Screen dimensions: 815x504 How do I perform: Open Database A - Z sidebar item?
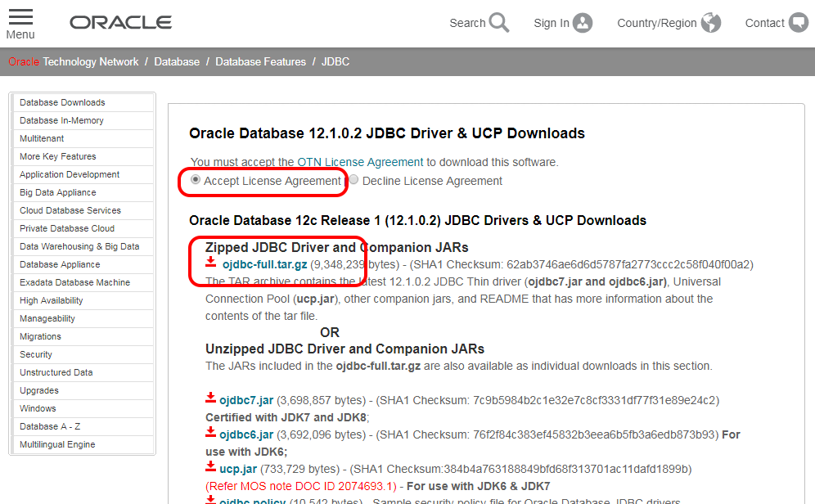(83, 426)
